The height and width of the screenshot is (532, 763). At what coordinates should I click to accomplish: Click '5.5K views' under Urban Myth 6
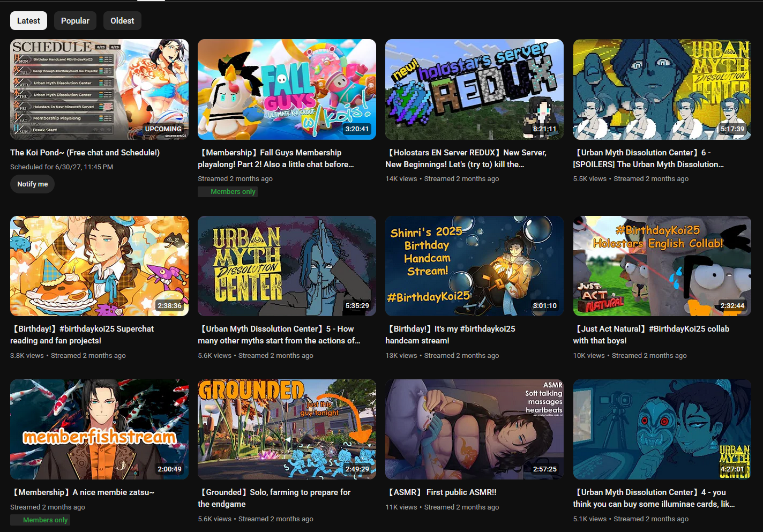[x=590, y=179]
